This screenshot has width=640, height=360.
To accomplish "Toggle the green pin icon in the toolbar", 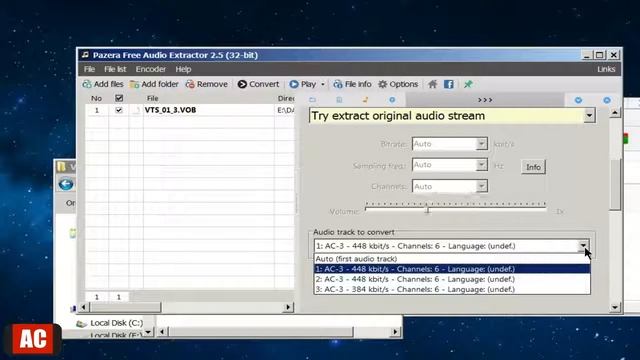I will pyautogui.click(x=468, y=84).
